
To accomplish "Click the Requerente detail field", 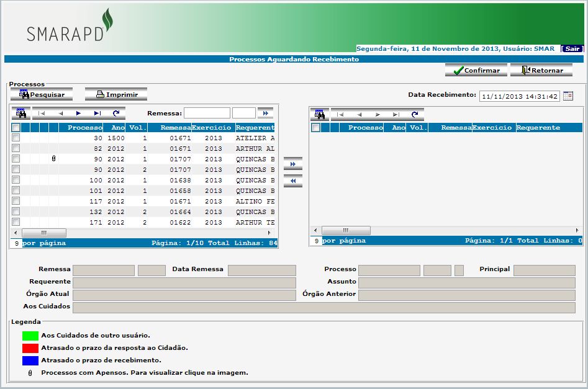I will (x=184, y=282).
